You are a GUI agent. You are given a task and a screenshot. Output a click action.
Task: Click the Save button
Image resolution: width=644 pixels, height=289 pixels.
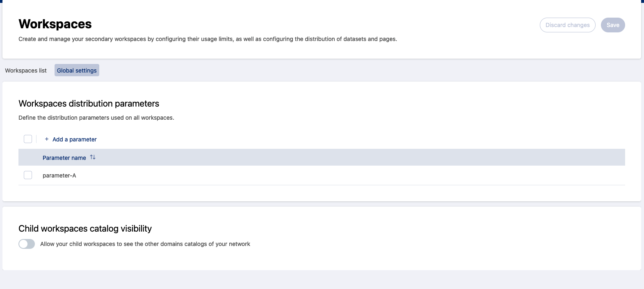(613, 25)
